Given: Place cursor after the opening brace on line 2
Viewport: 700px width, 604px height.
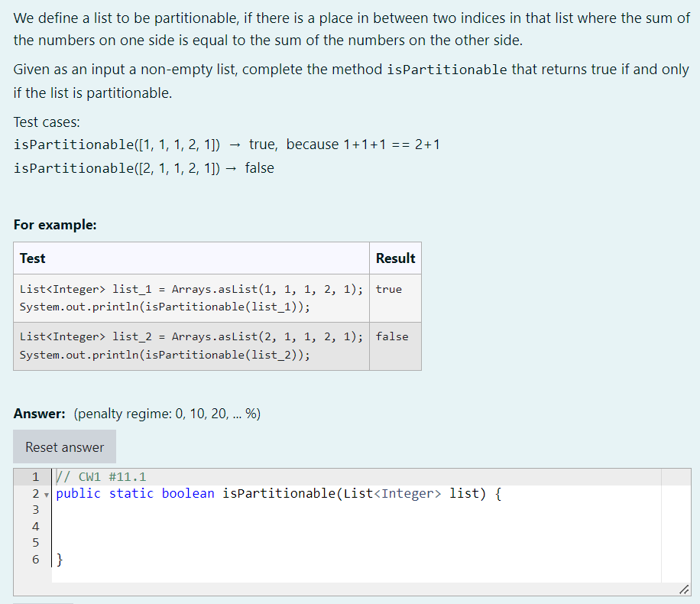Looking at the screenshot, I should pyautogui.click(x=503, y=493).
